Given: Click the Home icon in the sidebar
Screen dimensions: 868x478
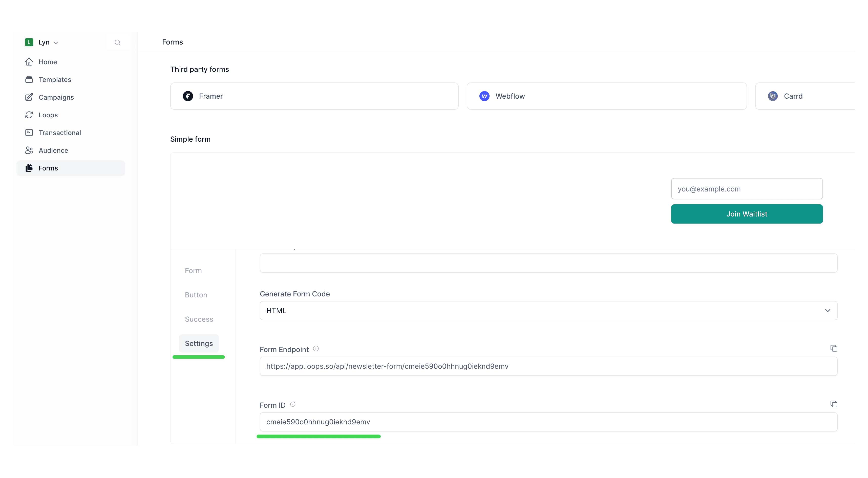Looking at the screenshot, I should [29, 62].
